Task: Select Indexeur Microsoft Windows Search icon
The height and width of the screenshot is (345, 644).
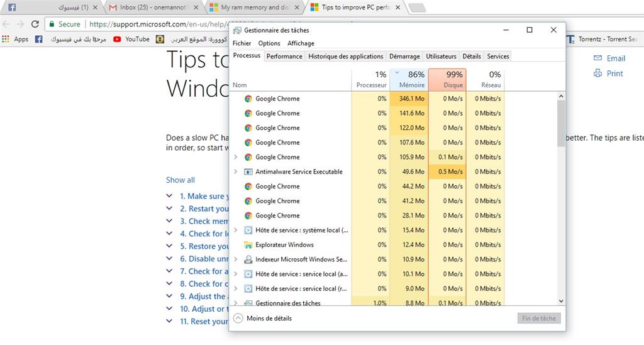Action: tap(248, 260)
